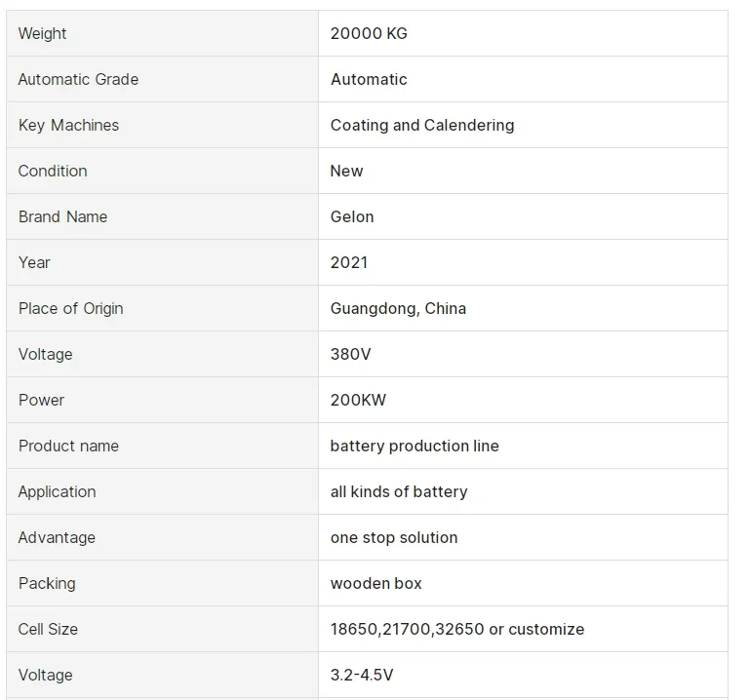
Task: Click the wooden box packing value
Action: point(375,583)
